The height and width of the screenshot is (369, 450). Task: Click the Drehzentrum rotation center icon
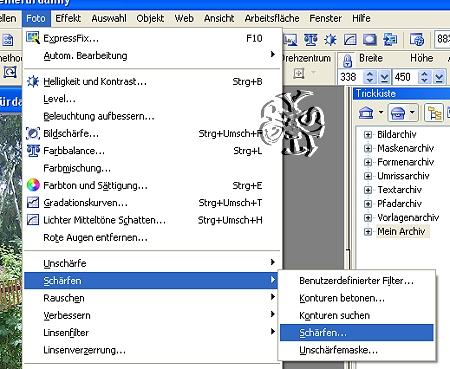(299, 73)
